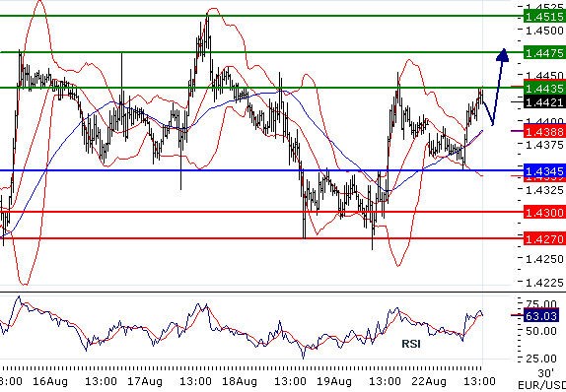This screenshot has width=566, height=392.
Task: Select the green 1.4475 price label
Action: coord(544,53)
